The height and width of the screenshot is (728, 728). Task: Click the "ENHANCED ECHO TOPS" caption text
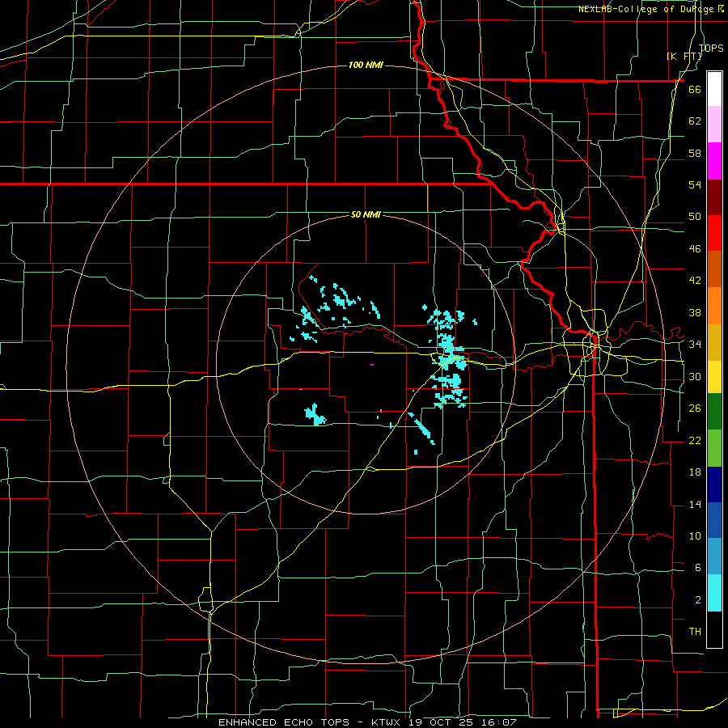[x=284, y=722]
